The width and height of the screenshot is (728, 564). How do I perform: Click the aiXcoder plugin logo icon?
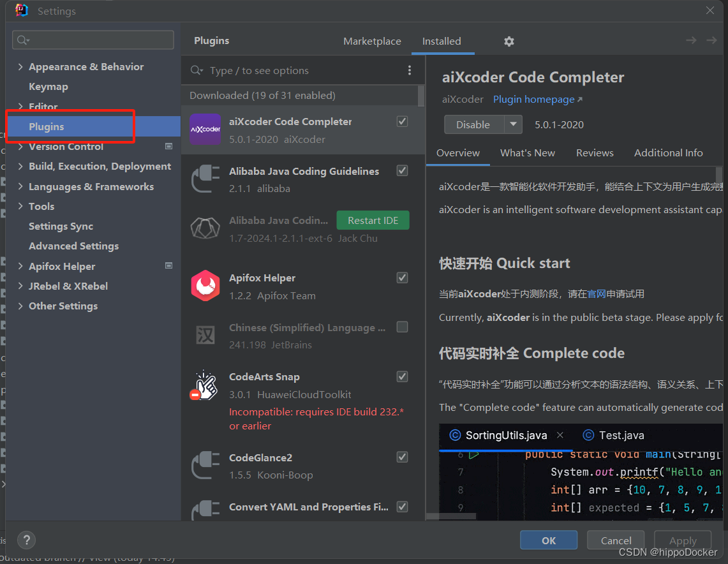point(205,129)
